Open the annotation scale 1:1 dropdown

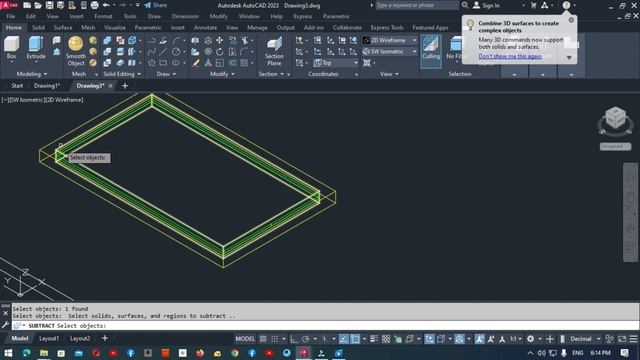pyautogui.click(x=516, y=339)
